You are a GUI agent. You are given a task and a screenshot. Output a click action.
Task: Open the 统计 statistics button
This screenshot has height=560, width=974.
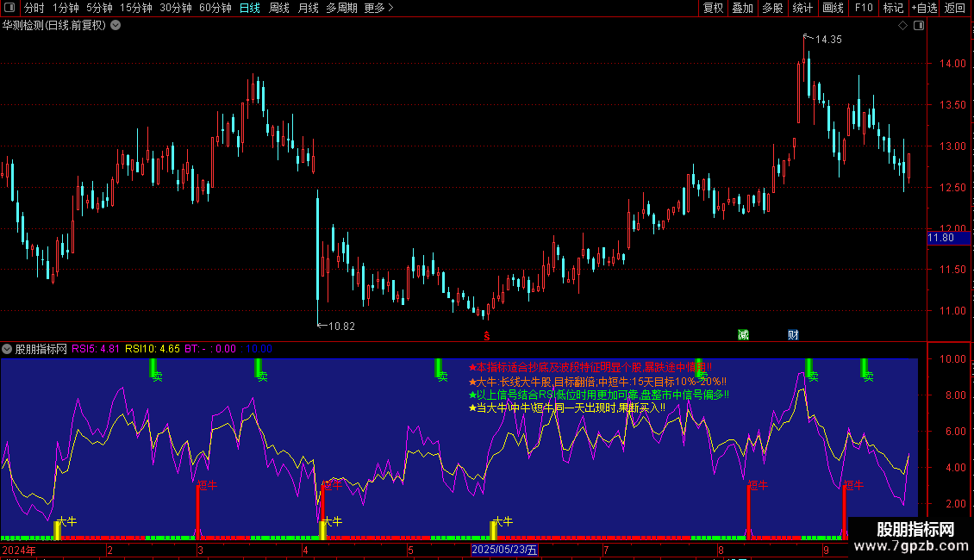tap(802, 8)
